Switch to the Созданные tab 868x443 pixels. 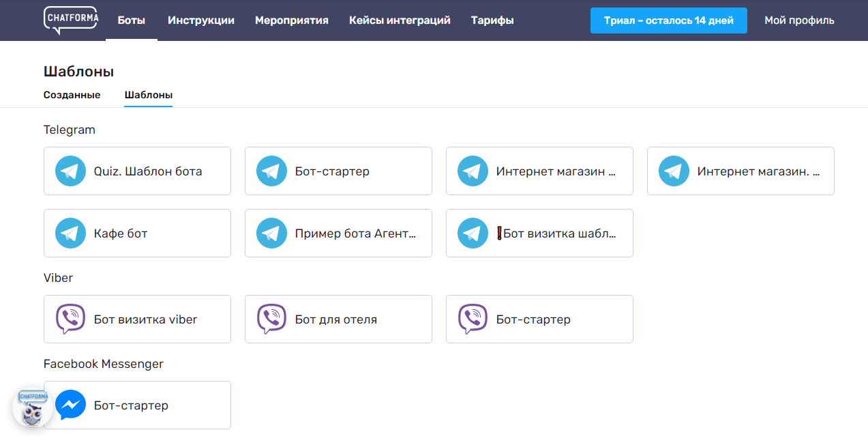tap(72, 95)
